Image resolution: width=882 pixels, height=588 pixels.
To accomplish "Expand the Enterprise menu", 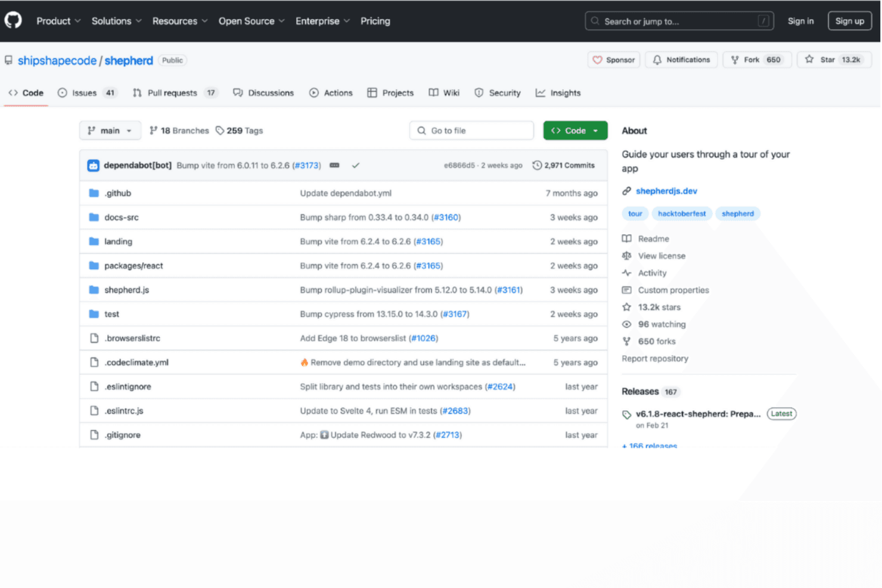I will [322, 21].
